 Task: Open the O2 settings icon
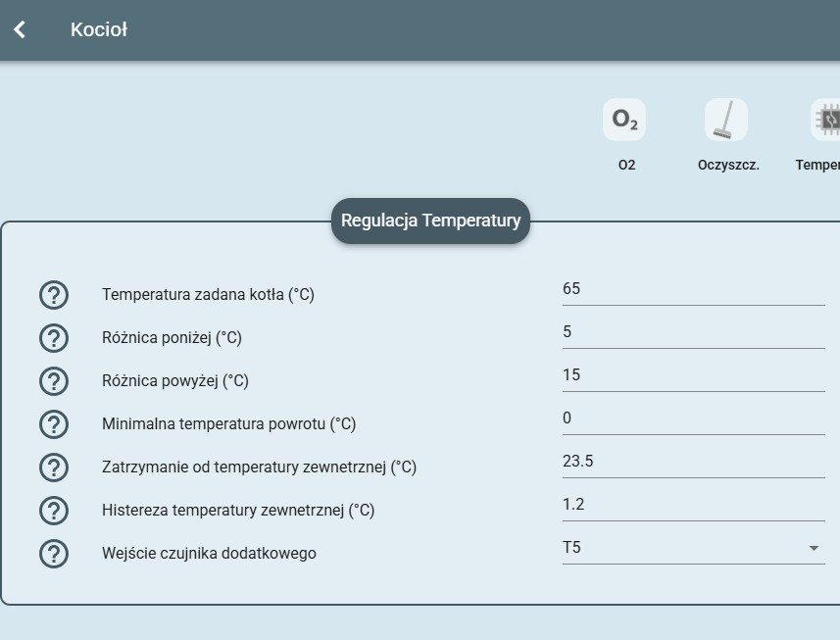[x=624, y=121]
